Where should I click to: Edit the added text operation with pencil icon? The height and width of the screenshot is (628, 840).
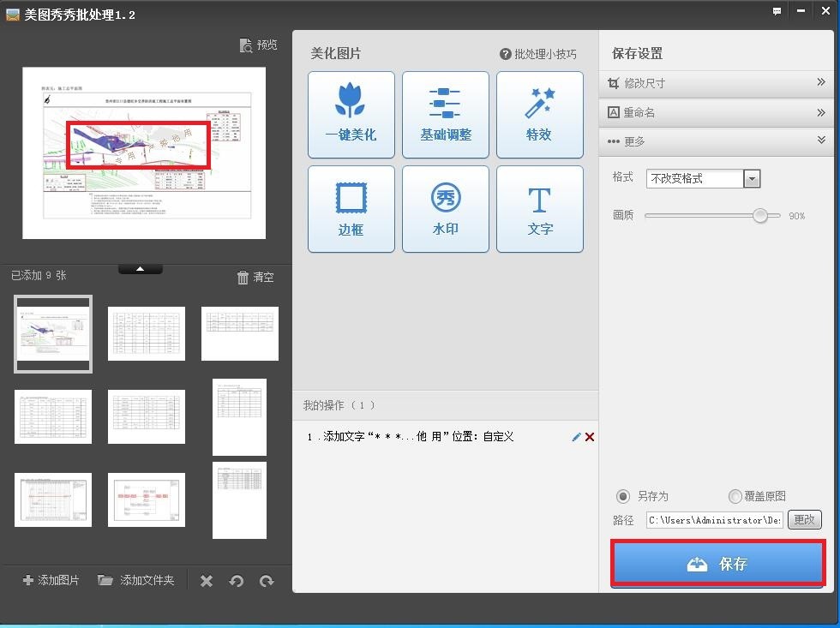576,437
